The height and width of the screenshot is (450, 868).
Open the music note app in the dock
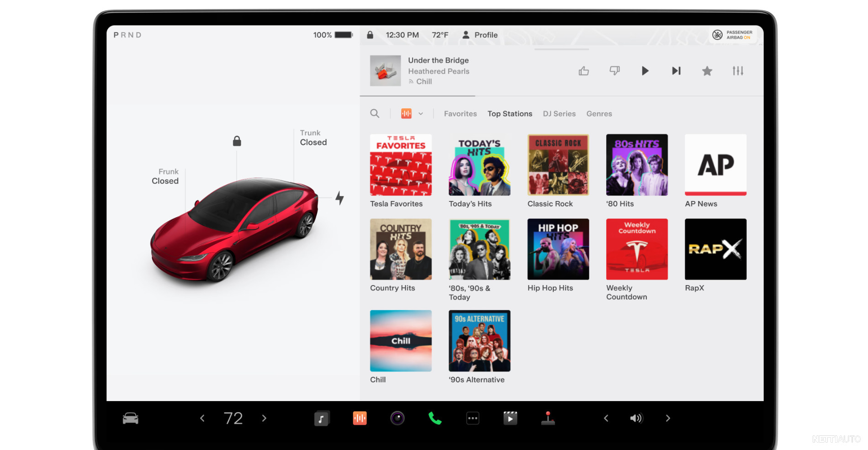322,418
